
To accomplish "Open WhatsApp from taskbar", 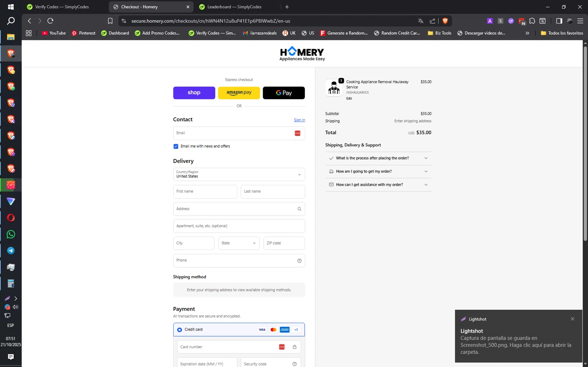I will 11,234.
